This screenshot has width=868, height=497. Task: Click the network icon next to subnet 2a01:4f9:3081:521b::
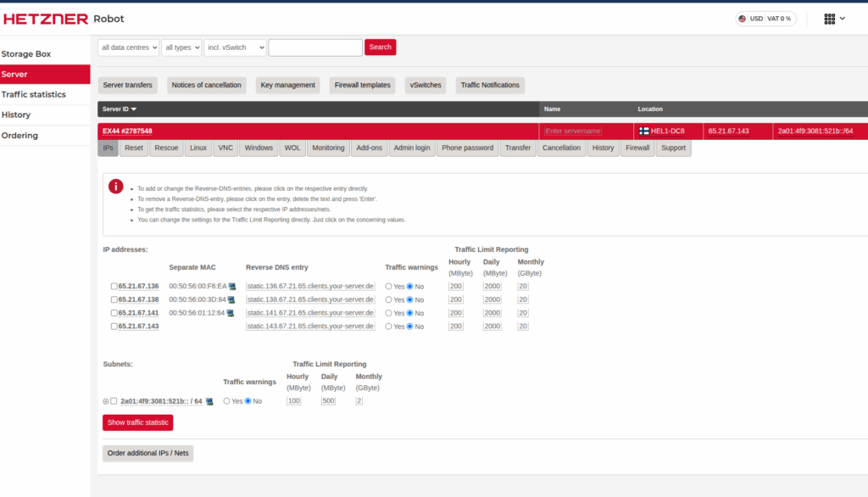coord(209,400)
